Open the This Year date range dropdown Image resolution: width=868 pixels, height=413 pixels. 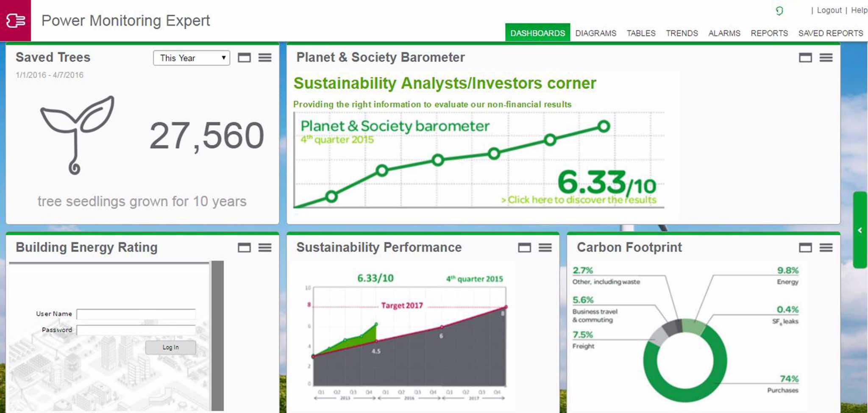point(192,58)
